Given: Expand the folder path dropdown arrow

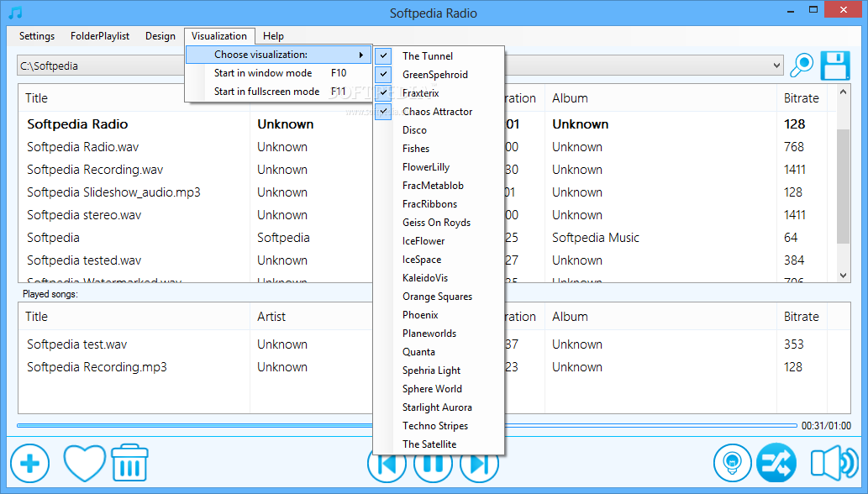Looking at the screenshot, I should tap(776, 66).
